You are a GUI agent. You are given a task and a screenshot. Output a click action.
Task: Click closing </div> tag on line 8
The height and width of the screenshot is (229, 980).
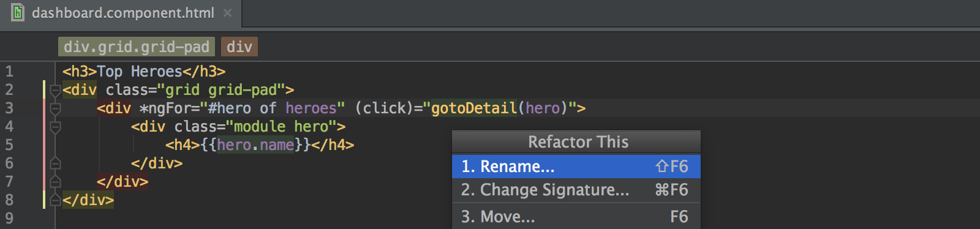click(x=88, y=200)
